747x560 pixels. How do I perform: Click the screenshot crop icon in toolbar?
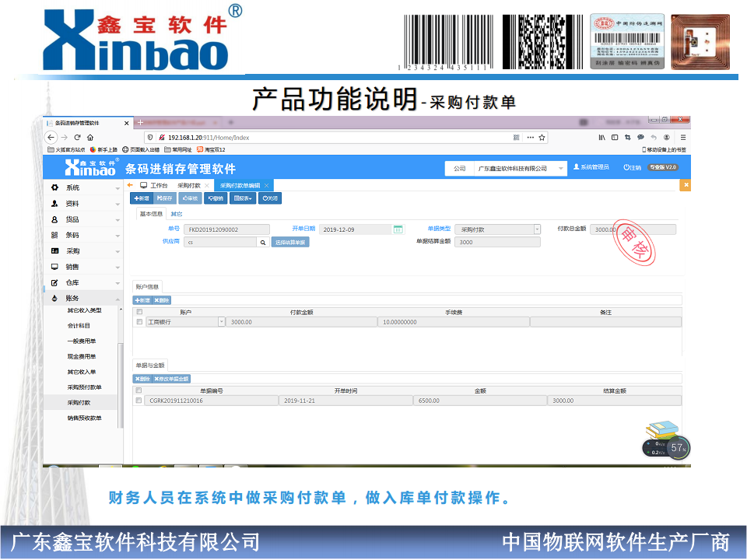627,138
